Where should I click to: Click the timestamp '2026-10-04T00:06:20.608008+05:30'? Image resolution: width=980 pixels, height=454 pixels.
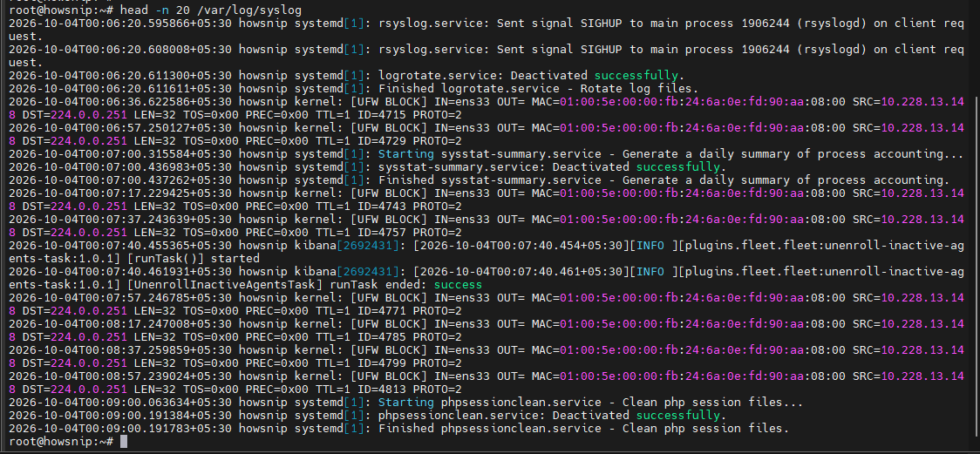(x=120, y=50)
